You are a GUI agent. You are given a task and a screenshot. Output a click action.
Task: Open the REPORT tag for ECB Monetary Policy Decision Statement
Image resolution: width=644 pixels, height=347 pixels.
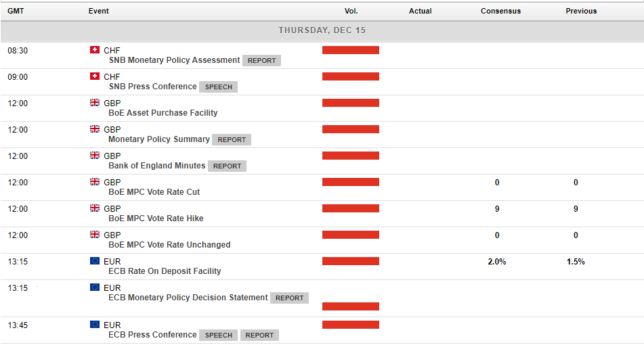pos(290,298)
